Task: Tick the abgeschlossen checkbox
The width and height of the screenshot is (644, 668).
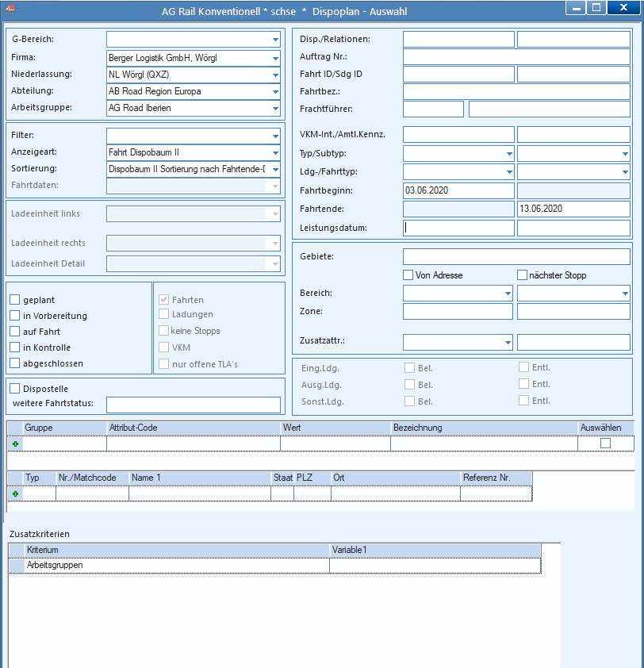Action: pos(15,363)
